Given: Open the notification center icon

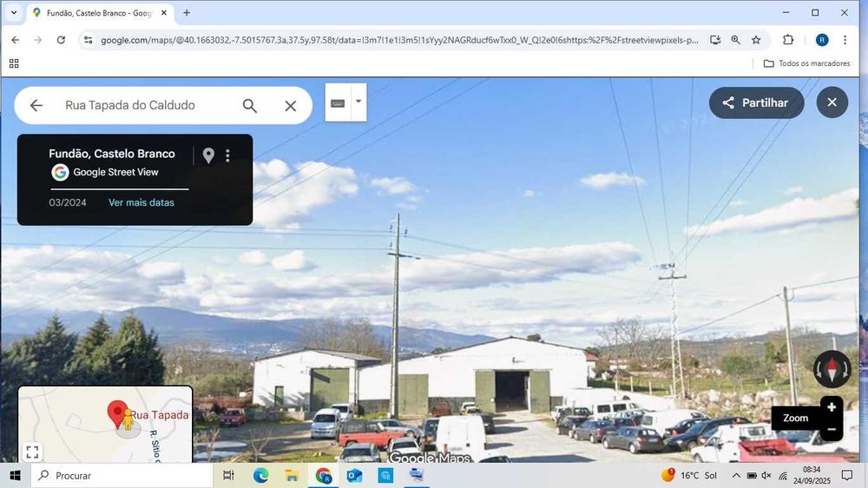Looking at the screenshot, I should coord(847,475).
